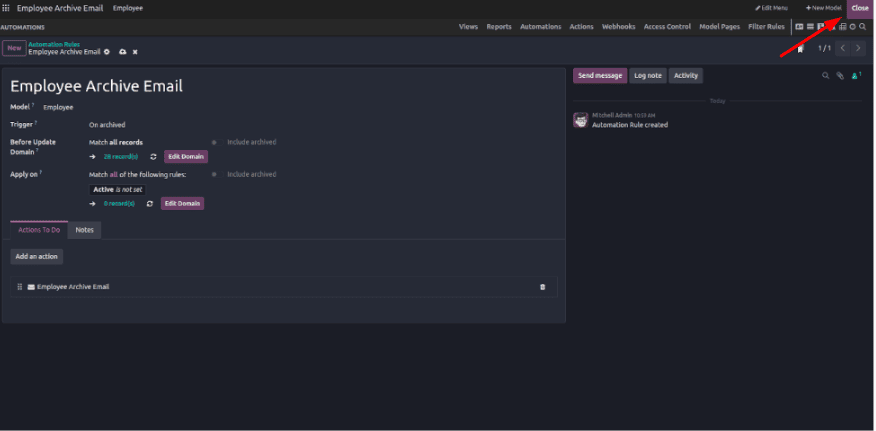Open the Trigger field showing On archived
Viewport: 876px width, 431px height.
[x=107, y=125]
